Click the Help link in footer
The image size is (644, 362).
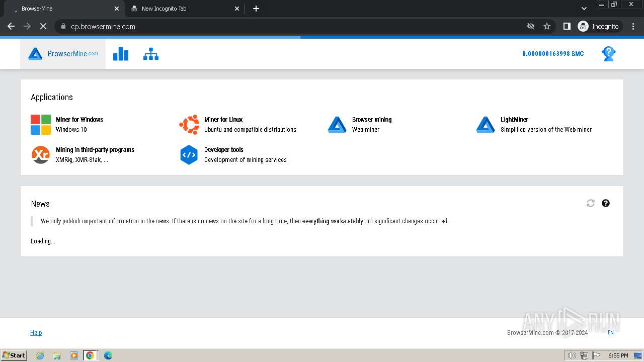coord(36,333)
